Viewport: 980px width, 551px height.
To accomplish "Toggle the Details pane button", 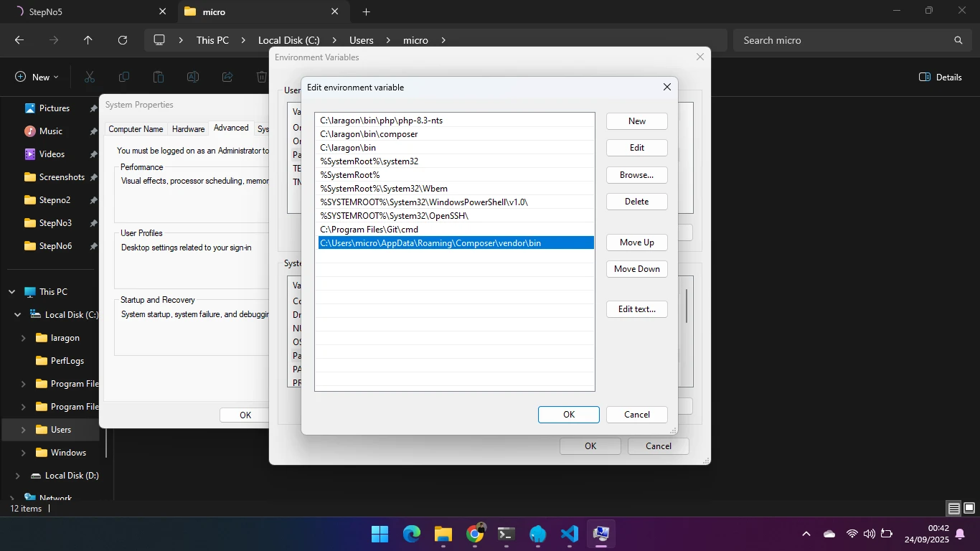I will [940, 77].
